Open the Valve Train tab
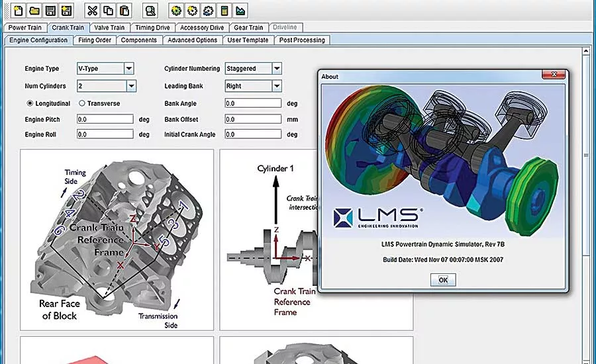 tap(109, 27)
